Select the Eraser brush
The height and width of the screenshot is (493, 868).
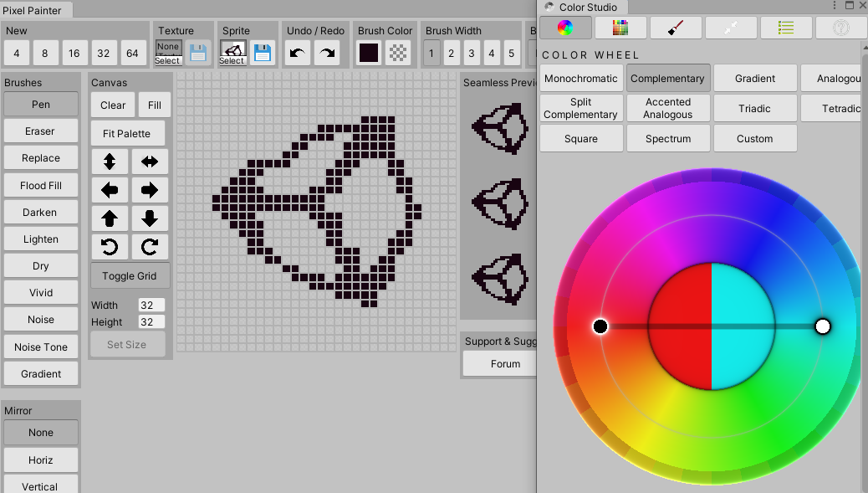pyautogui.click(x=41, y=131)
